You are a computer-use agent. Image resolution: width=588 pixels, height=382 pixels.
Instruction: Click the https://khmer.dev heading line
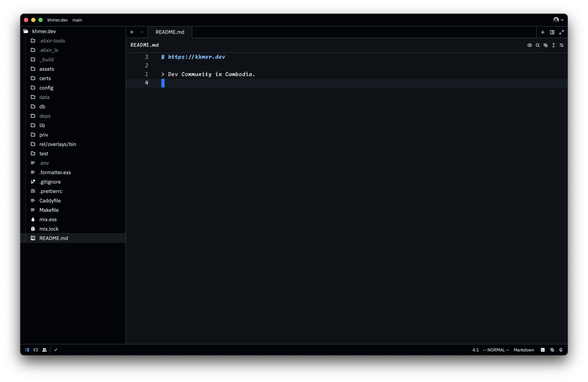[x=193, y=57]
